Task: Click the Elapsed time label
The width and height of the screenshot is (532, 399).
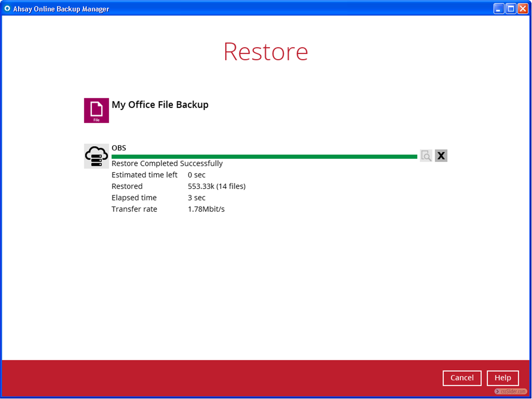Action: (134, 198)
